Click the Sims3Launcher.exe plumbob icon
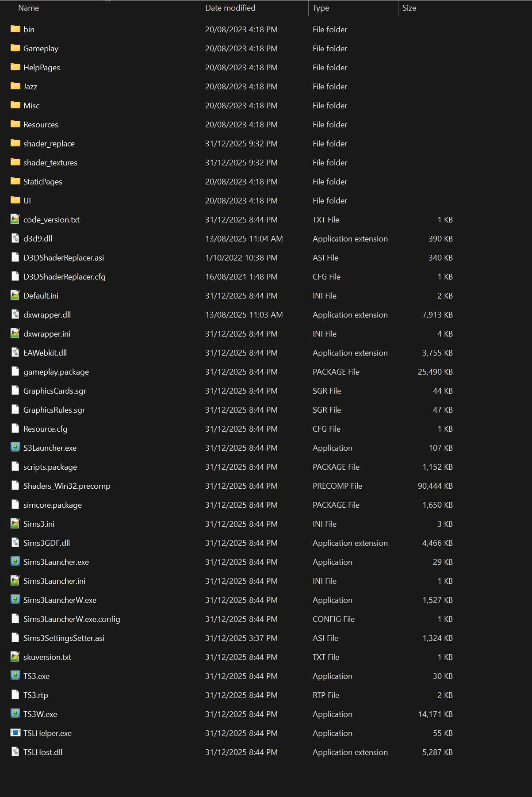Screen dimensions: 532x797 [x=15, y=562]
